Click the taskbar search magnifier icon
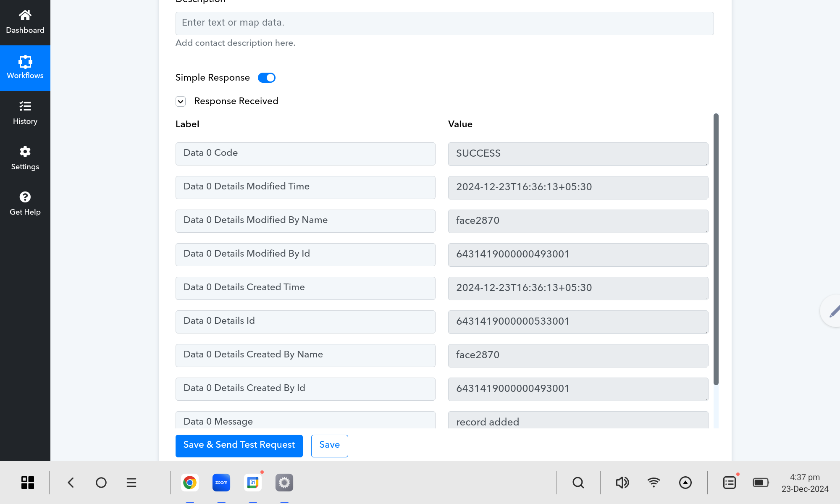This screenshot has width=840, height=504. 578,483
